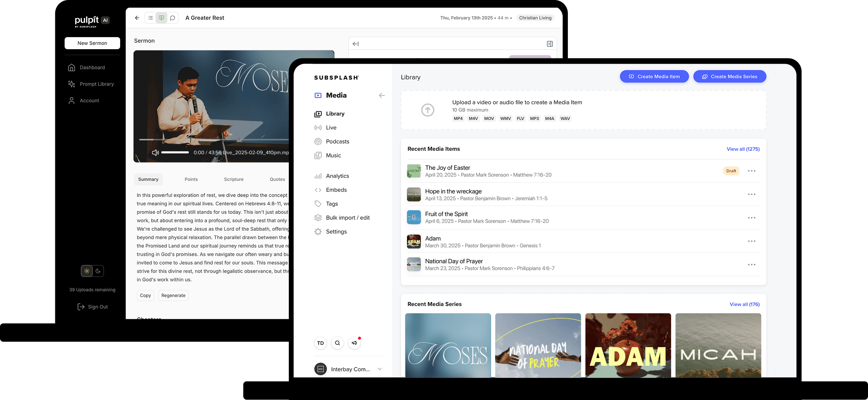Sign out of Pulpit AI
This screenshot has width=868, height=400.
(93, 307)
